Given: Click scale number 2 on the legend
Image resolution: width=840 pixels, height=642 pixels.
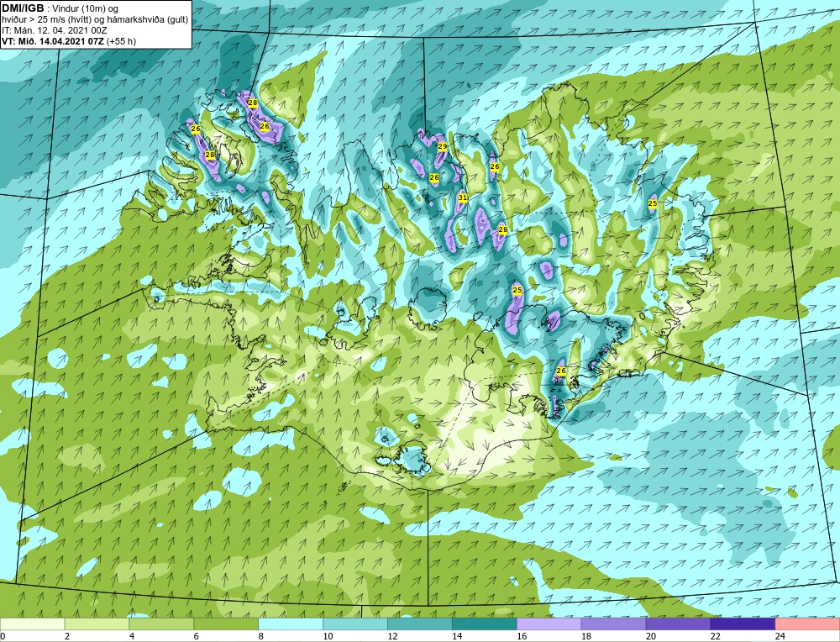Looking at the screenshot, I should point(67,636).
